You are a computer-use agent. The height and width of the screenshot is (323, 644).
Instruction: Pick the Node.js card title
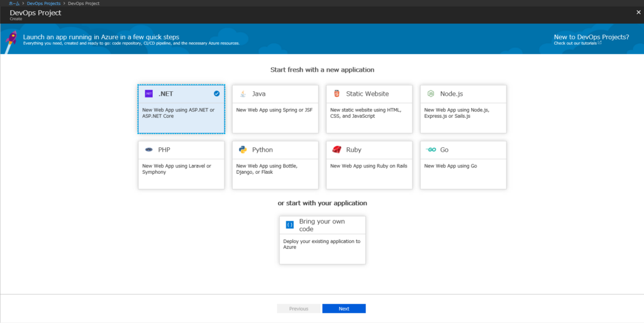click(452, 94)
